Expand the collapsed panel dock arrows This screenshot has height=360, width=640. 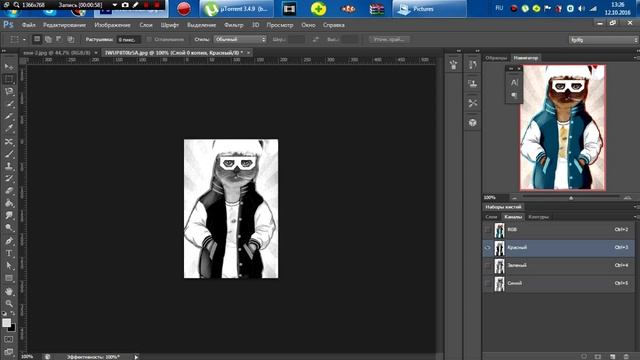pyautogui.click(x=458, y=51)
